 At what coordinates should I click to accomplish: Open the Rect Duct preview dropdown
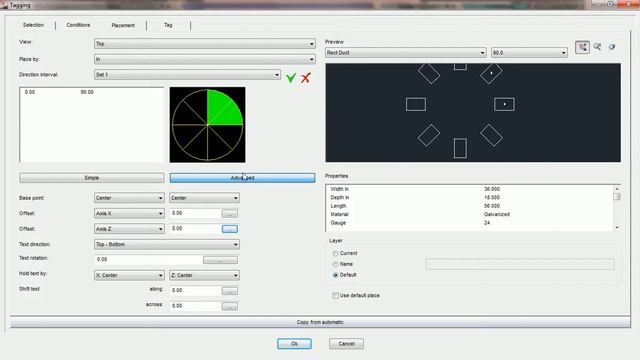[406, 53]
